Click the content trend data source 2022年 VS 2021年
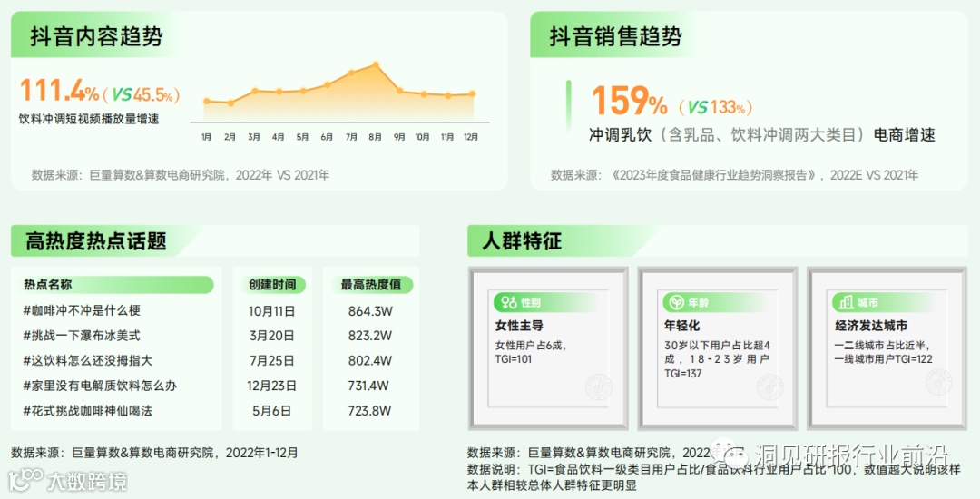Viewport: 980px width, 499px height. pos(181,175)
